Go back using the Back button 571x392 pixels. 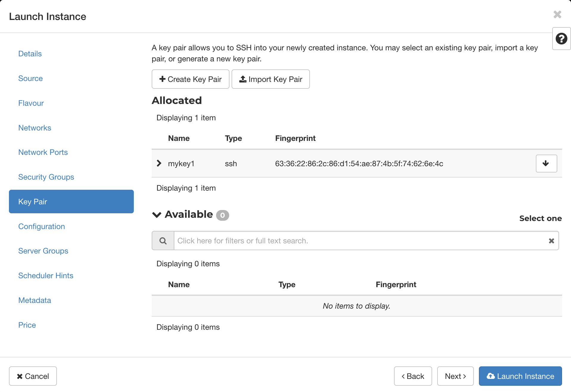coord(413,376)
